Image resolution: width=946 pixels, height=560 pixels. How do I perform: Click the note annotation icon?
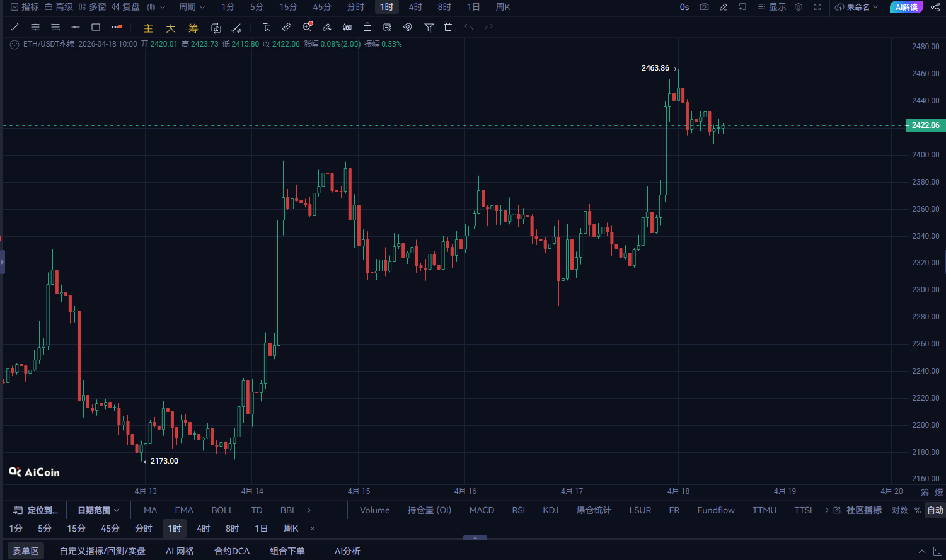(x=388, y=27)
